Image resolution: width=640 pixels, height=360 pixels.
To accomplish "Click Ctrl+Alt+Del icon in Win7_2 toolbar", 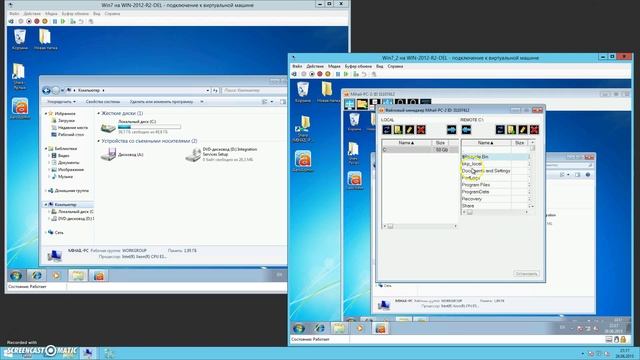I will click(x=294, y=74).
